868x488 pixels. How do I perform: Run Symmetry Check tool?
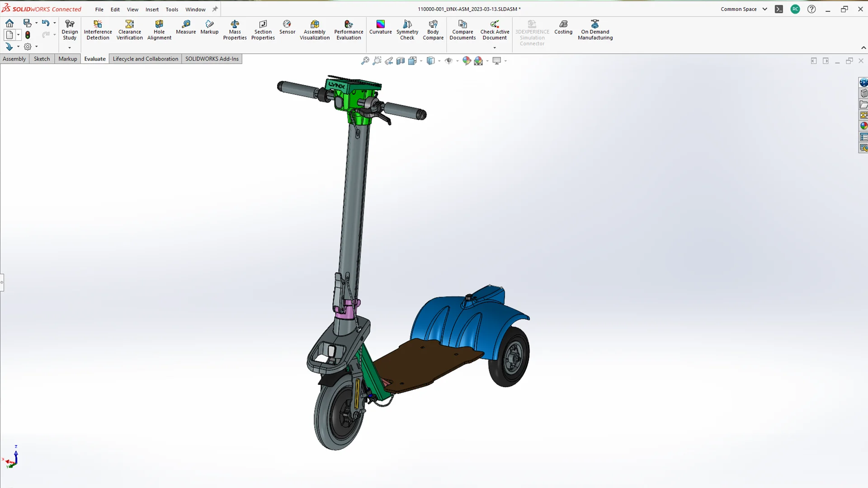pos(407,30)
